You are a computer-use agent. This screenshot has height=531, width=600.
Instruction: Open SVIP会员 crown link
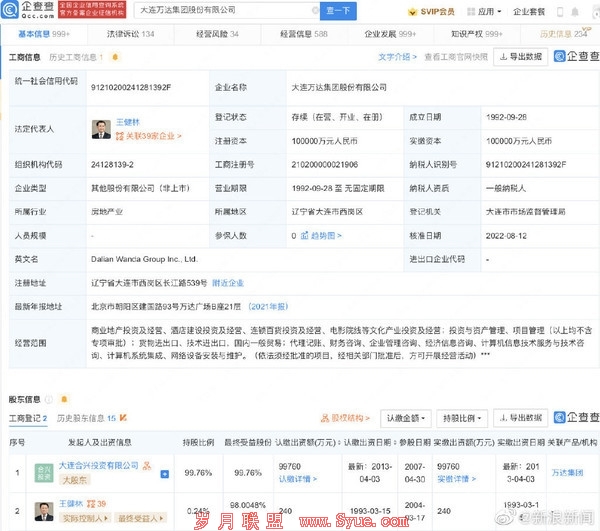tap(431, 12)
